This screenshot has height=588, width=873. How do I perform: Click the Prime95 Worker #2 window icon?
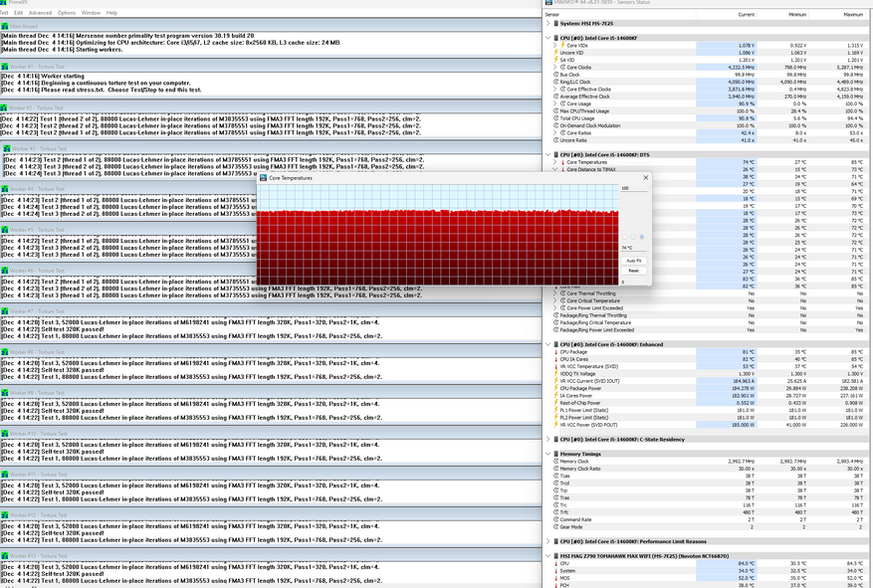click(x=4, y=107)
